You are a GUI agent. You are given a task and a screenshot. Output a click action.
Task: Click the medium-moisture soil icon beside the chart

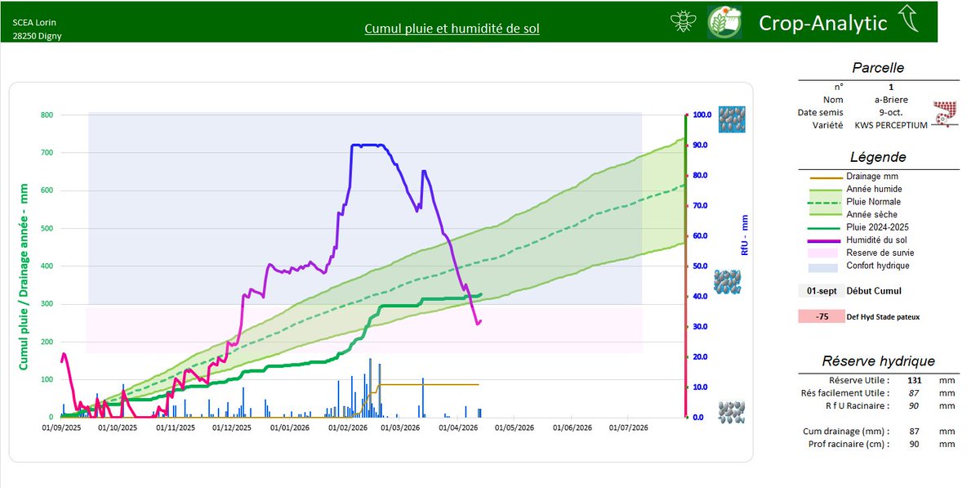click(728, 283)
